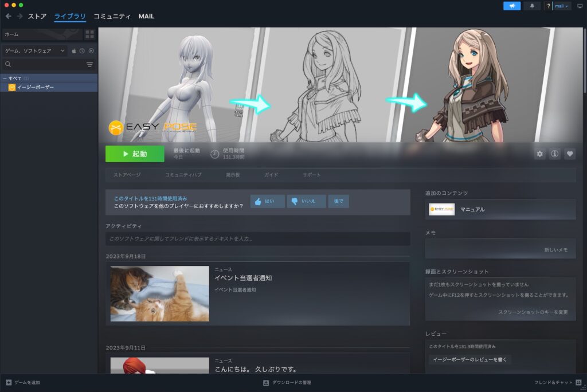Viewport: 587px width, 392px height.
Task: Create a note with 新しいメモ
Action: [556, 250]
